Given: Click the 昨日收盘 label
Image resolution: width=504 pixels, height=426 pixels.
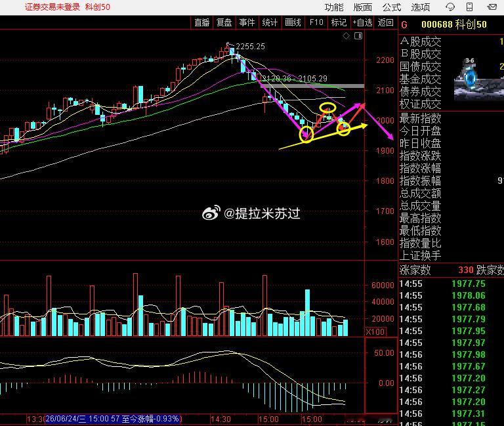Looking at the screenshot, I should (421, 143).
